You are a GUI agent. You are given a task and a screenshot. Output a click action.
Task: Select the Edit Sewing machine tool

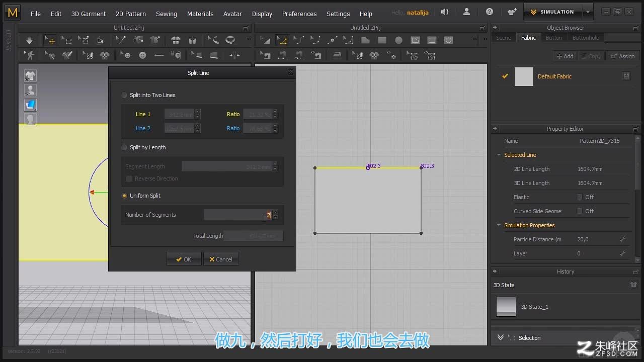266,55
